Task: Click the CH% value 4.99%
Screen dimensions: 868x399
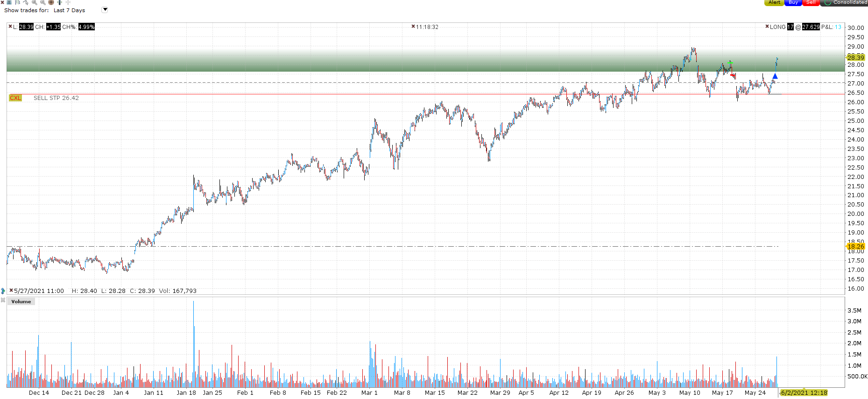Action: pyautogui.click(x=86, y=27)
